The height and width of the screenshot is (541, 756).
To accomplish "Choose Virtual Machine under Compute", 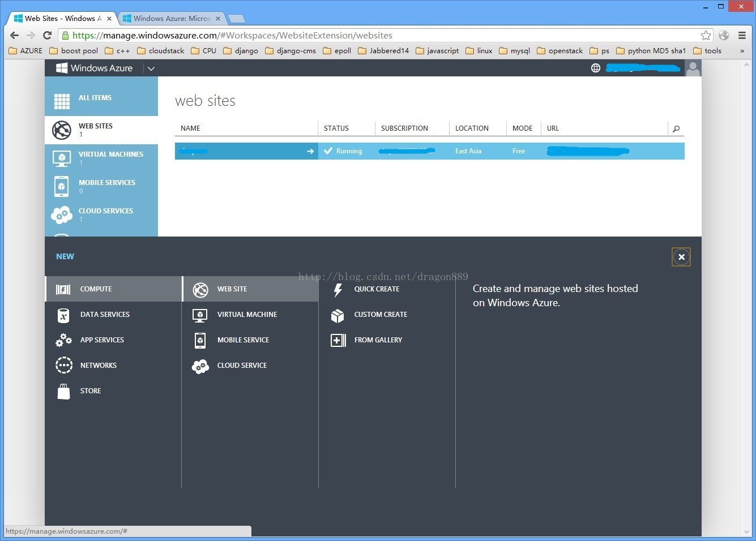I will [250, 314].
